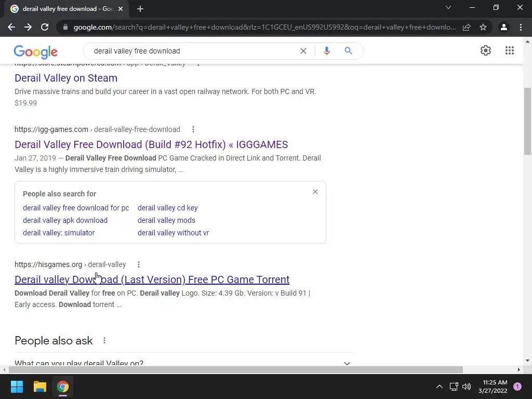Bookmark this page with the star icon
Image resolution: width=532 pixels, height=399 pixels.
pos(483,27)
